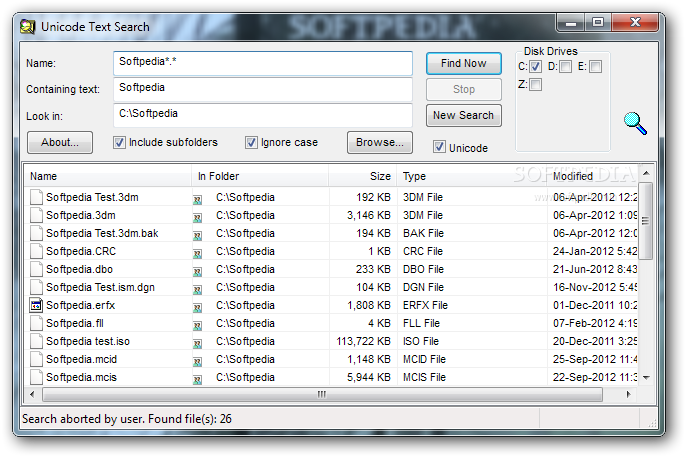Click folder icon in the Softpedia.fll row
This screenshot has height=457, width=686.
point(198,326)
